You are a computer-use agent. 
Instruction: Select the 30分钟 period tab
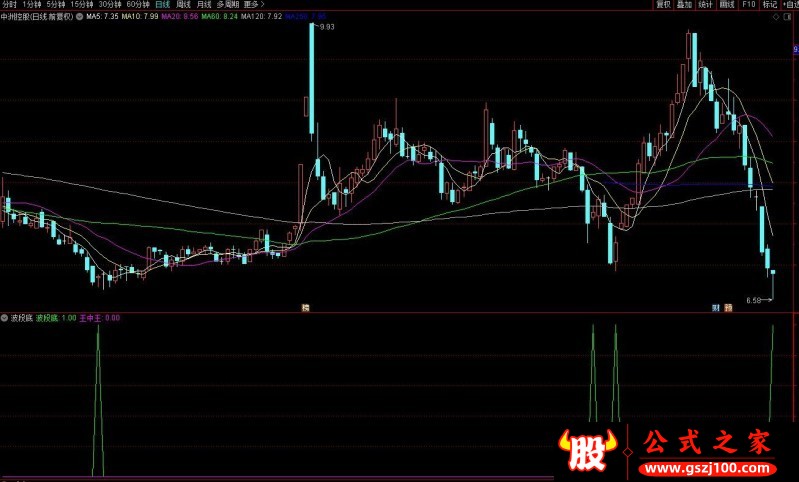[110, 4]
